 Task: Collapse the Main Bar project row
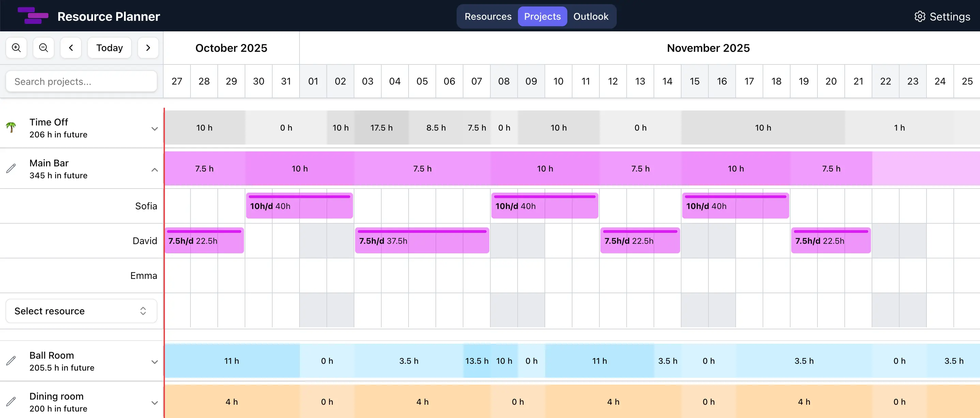154,170
